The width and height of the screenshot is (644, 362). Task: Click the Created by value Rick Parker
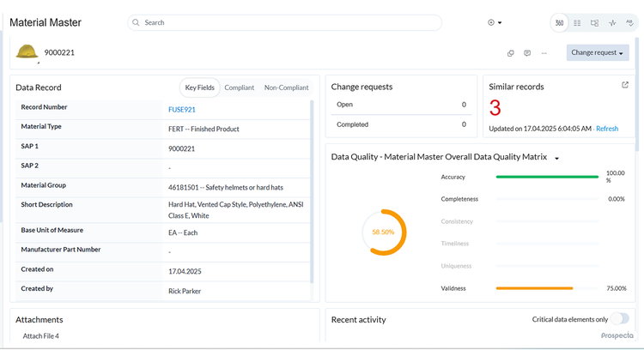coord(185,291)
